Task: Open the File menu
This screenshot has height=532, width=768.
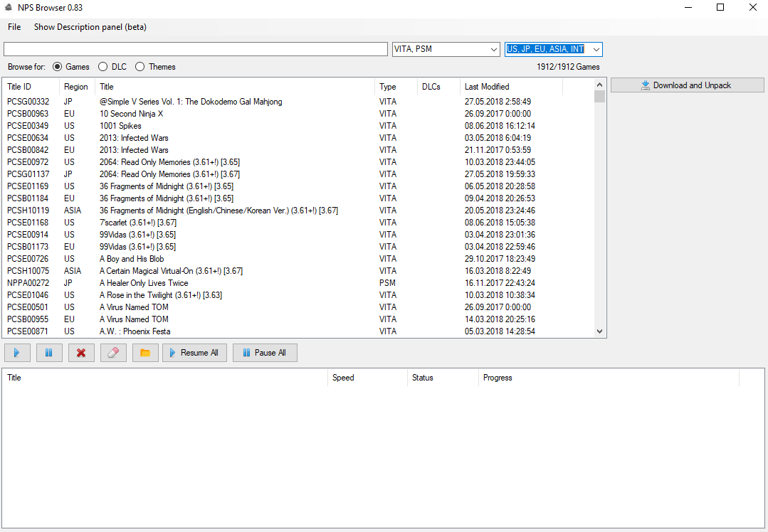Action: point(14,27)
